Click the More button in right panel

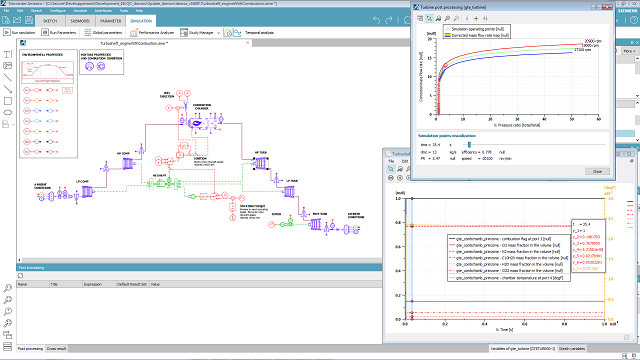click(x=629, y=51)
